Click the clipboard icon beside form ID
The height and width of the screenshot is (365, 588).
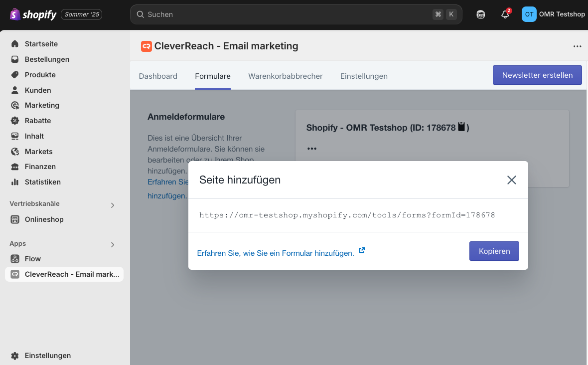coord(461,127)
